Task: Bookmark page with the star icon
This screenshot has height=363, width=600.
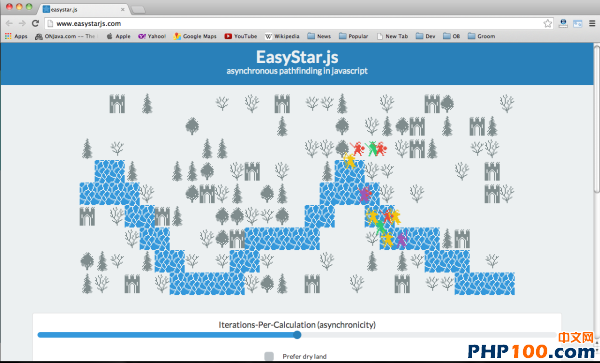Action: coord(548,23)
